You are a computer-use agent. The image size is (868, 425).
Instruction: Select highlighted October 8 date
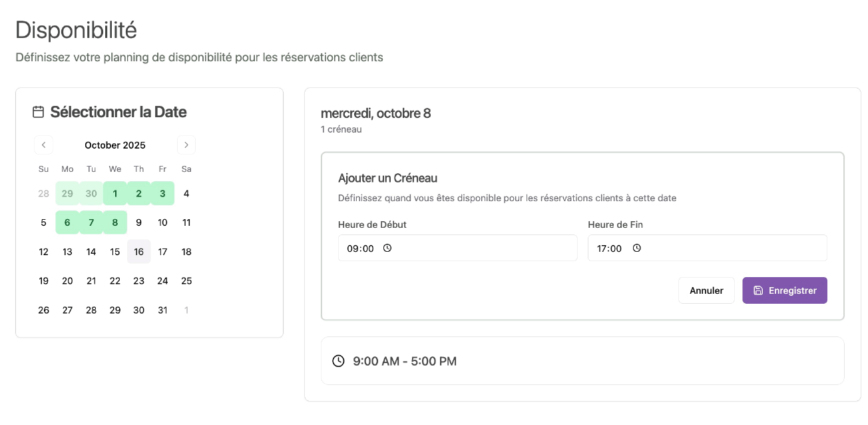click(x=115, y=222)
